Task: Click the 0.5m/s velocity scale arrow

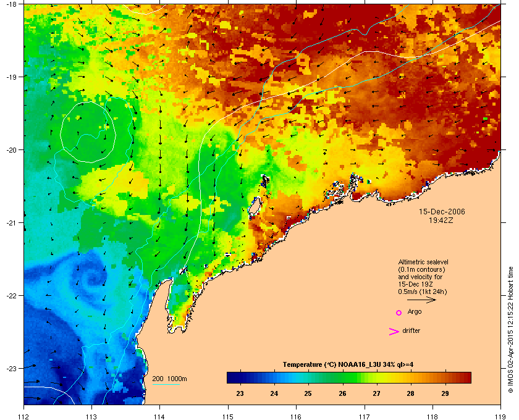Action: [421, 300]
